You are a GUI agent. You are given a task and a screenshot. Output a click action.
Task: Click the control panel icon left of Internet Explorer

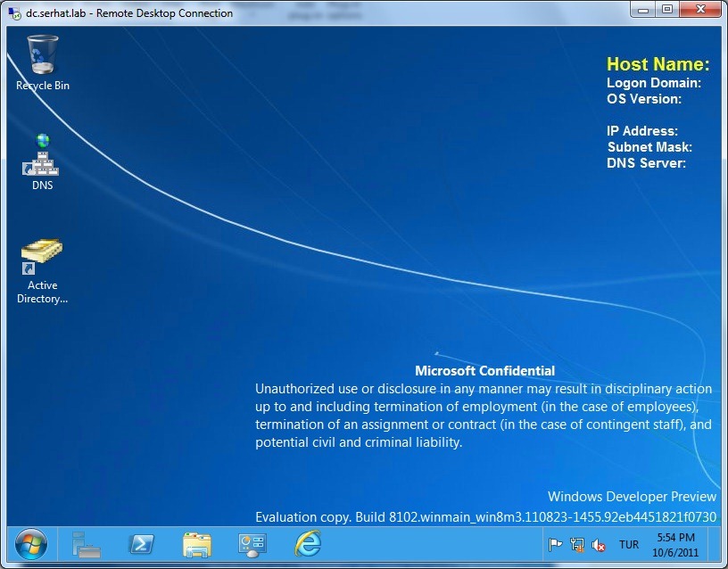pyautogui.click(x=252, y=544)
